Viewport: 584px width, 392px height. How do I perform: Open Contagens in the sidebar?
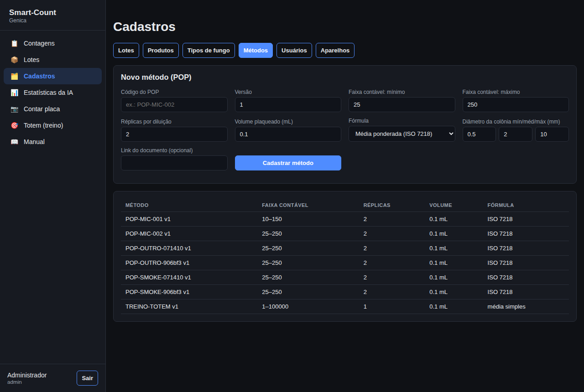(52, 43)
